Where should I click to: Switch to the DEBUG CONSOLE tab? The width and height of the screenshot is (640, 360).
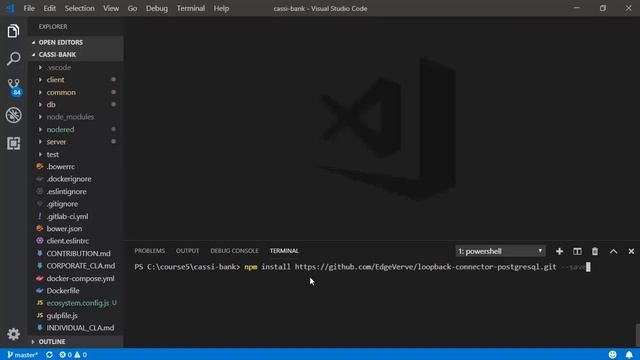tap(234, 251)
